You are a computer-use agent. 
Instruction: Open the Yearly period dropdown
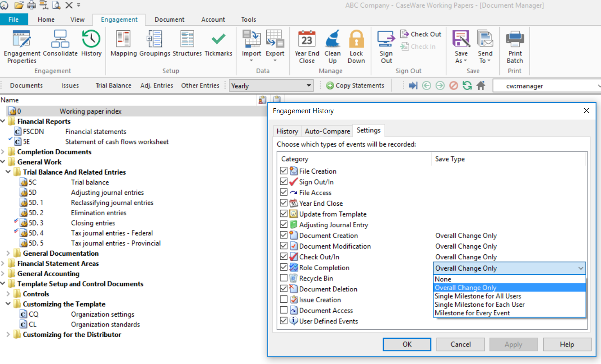point(309,85)
